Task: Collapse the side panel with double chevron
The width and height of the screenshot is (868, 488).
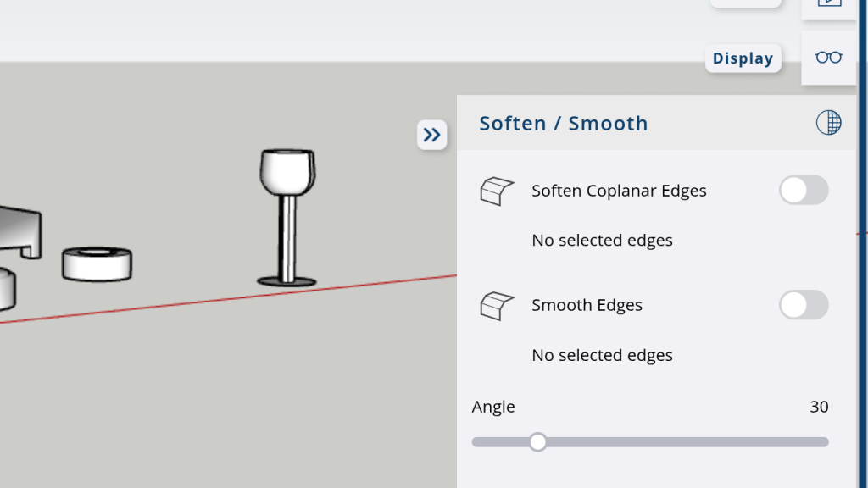Action: (x=432, y=134)
